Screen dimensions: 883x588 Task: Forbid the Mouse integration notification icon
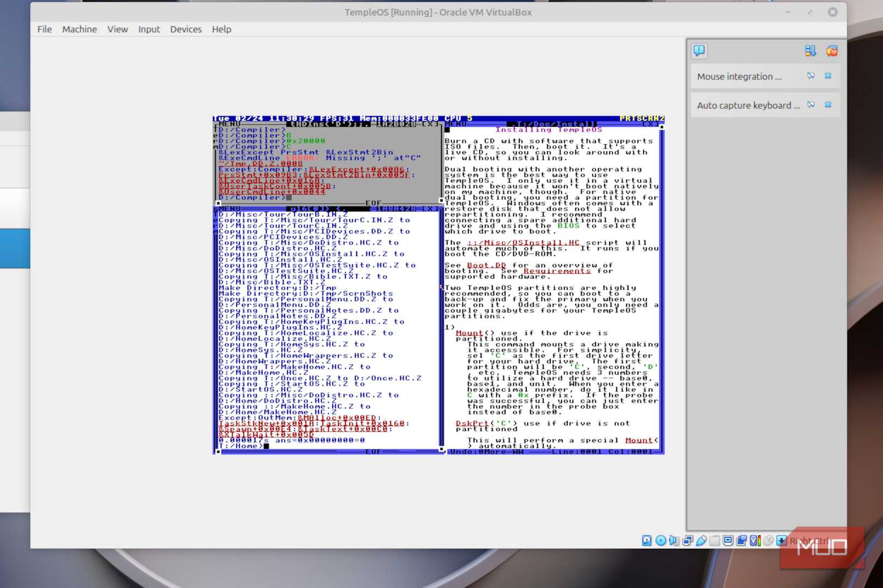tap(811, 76)
